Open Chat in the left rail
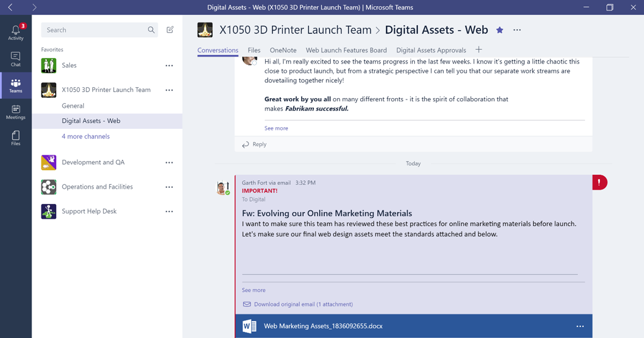This screenshot has width=644, height=338. coord(16,59)
